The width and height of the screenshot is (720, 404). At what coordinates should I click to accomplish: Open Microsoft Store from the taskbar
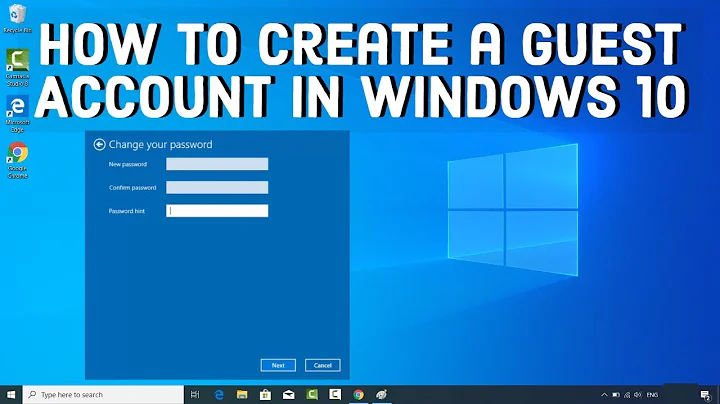[x=265, y=395]
